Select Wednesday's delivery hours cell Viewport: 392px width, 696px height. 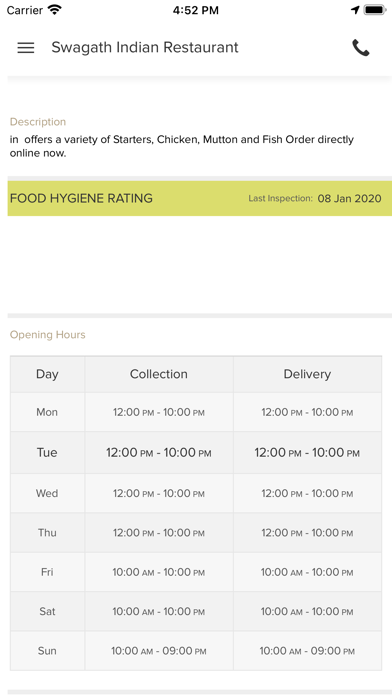tap(307, 493)
